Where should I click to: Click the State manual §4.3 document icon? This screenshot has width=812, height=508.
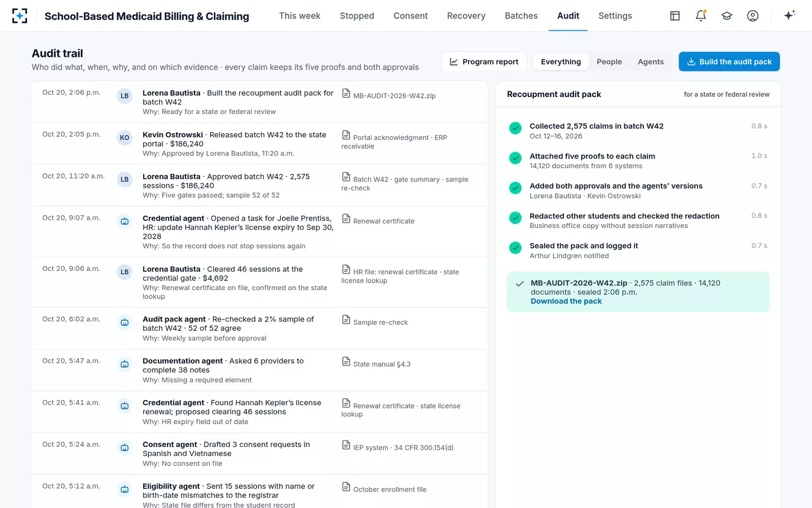click(346, 362)
